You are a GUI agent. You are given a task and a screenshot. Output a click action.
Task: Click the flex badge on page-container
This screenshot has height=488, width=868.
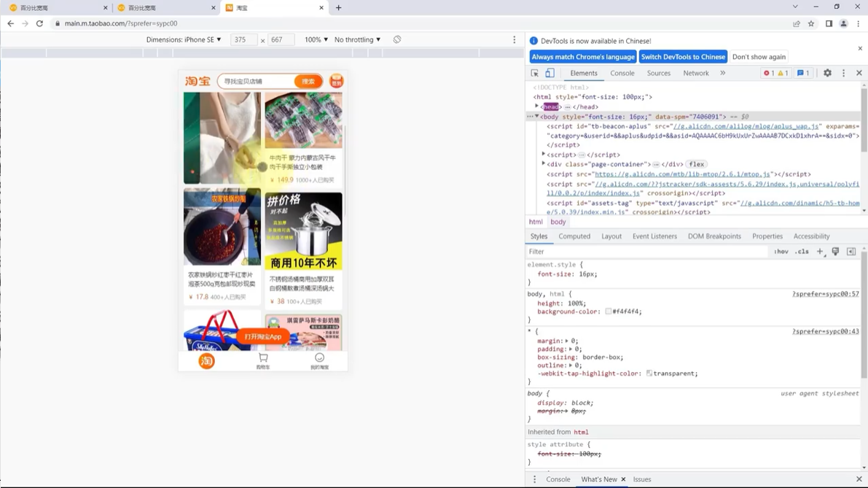pyautogui.click(x=697, y=165)
